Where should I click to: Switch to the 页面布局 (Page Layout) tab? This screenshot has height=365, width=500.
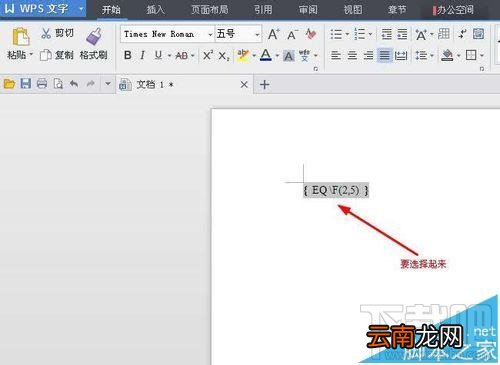click(x=210, y=10)
